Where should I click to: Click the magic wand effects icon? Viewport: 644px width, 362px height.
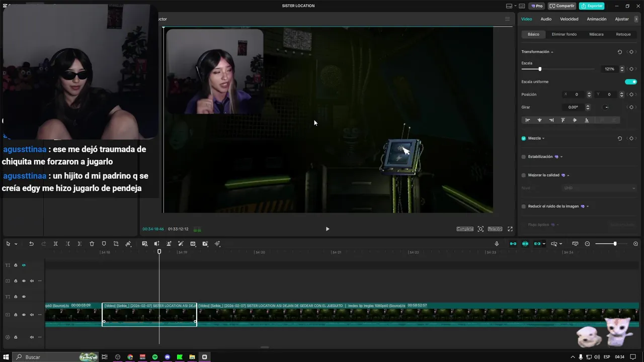point(181,244)
